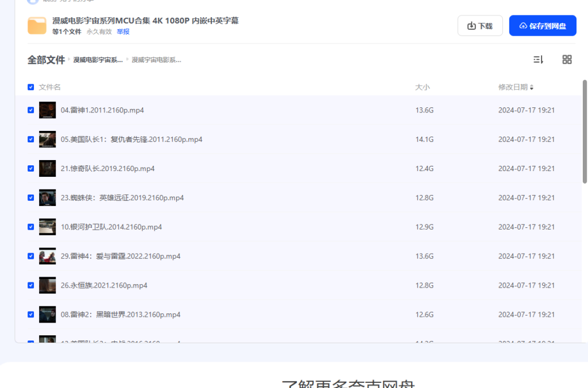
Task: Select file name 26.永恒族.2021.2160p.mp4
Action: [104, 286]
